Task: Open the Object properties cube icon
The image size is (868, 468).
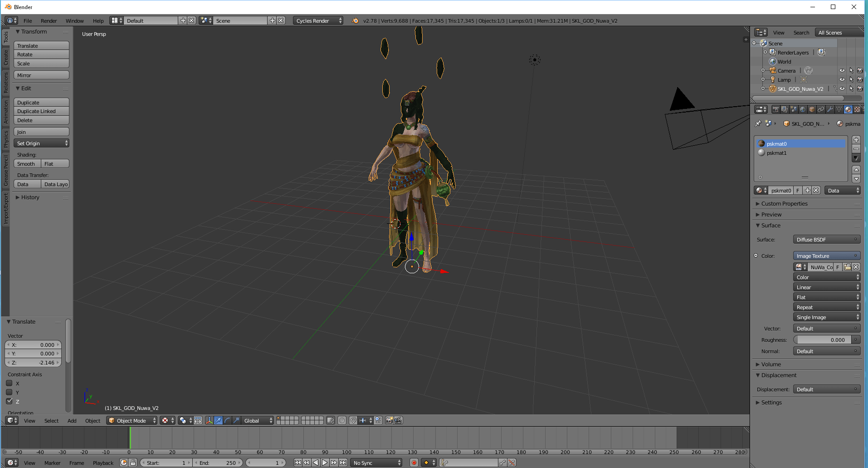Action: (x=811, y=109)
